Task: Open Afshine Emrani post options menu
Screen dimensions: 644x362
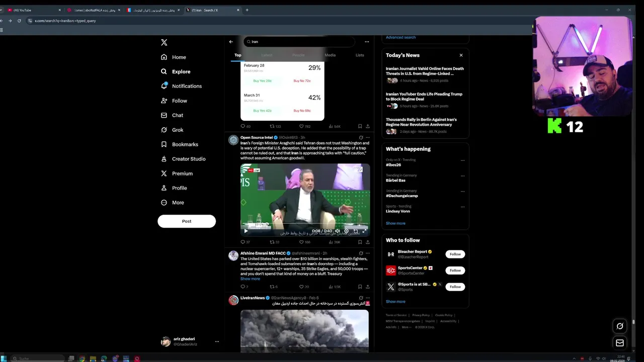Action: [x=368, y=253]
